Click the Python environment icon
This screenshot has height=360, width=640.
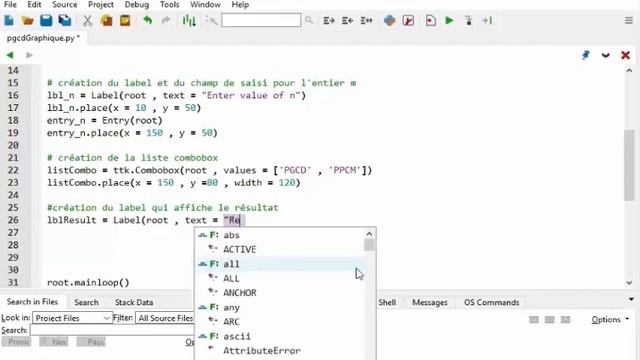coord(389,20)
